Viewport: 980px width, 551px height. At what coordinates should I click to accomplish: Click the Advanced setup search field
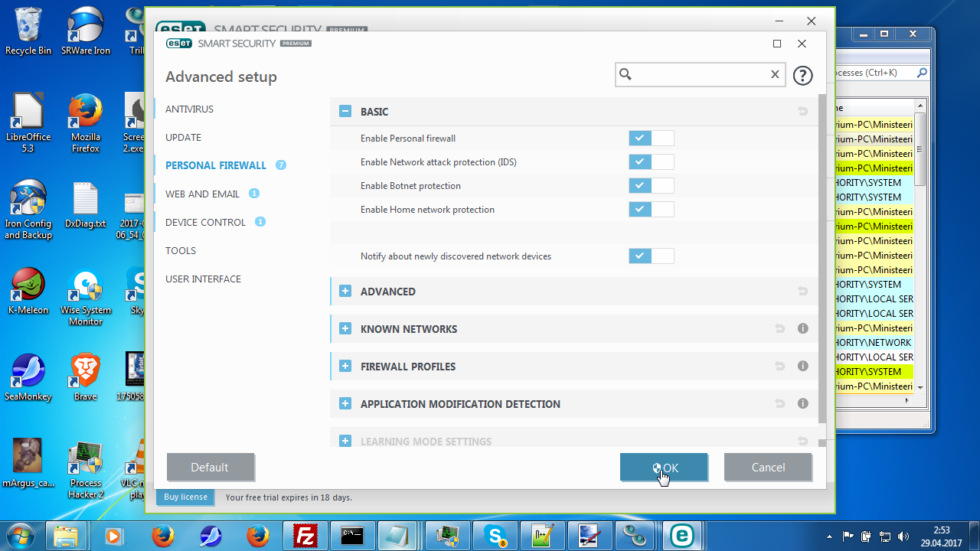700,74
